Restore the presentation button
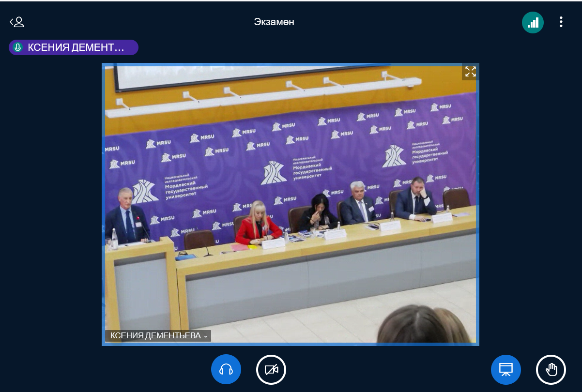Screen dimensions: 582x392 (x=506, y=370)
